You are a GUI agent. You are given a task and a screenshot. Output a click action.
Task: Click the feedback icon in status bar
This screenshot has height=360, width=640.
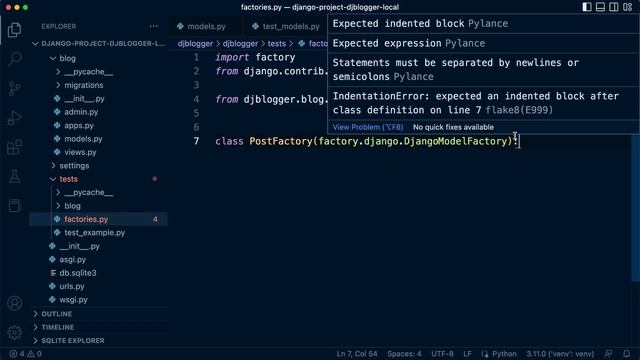click(609, 354)
